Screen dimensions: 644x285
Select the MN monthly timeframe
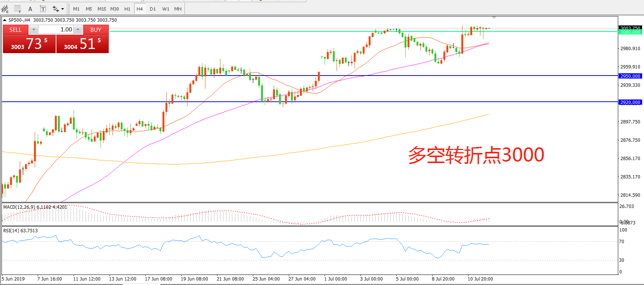pyautogui.click(x=178, y=9)
